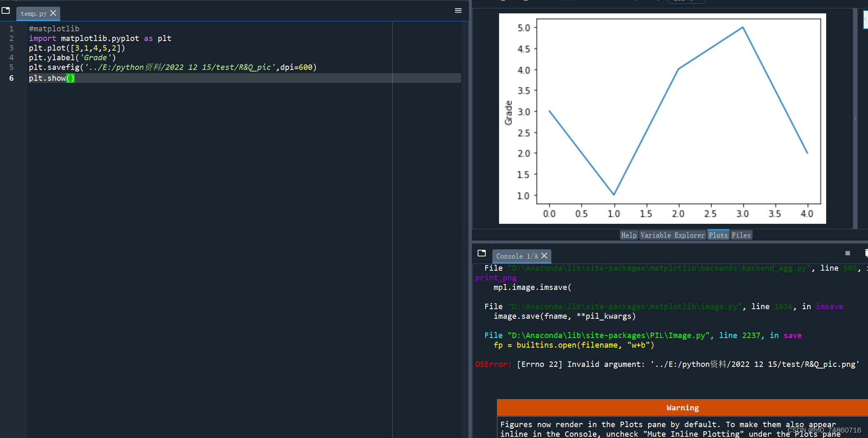Click the backend_agg.py file path link
Screen dimensions: 868x438
pos(659,268)
